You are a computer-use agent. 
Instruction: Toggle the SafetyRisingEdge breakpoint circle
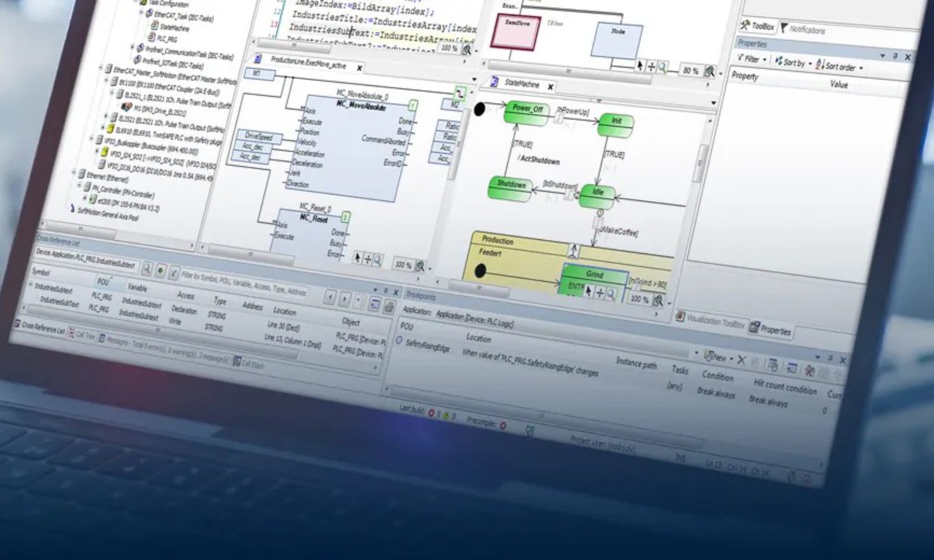[x=399, y=340]
